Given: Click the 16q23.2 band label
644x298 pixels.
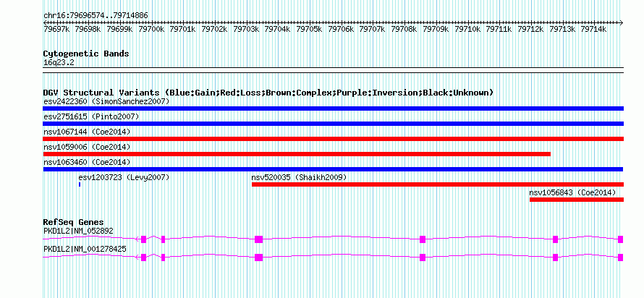Looking at the screenshot, I should (x=59, y=63).
